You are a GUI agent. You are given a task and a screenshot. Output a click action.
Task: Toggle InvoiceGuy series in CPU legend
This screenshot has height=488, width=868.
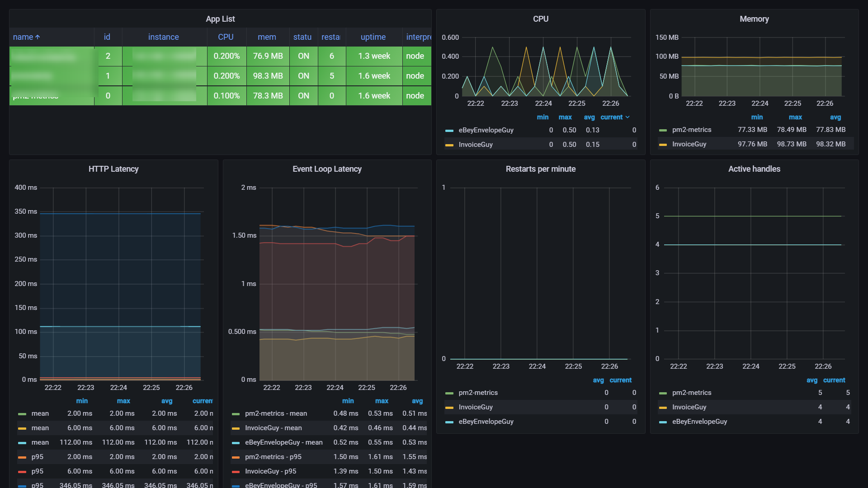[476, 145]
